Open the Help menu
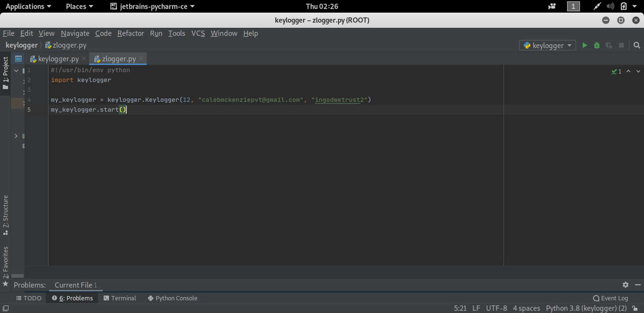 tap(251, 33)
